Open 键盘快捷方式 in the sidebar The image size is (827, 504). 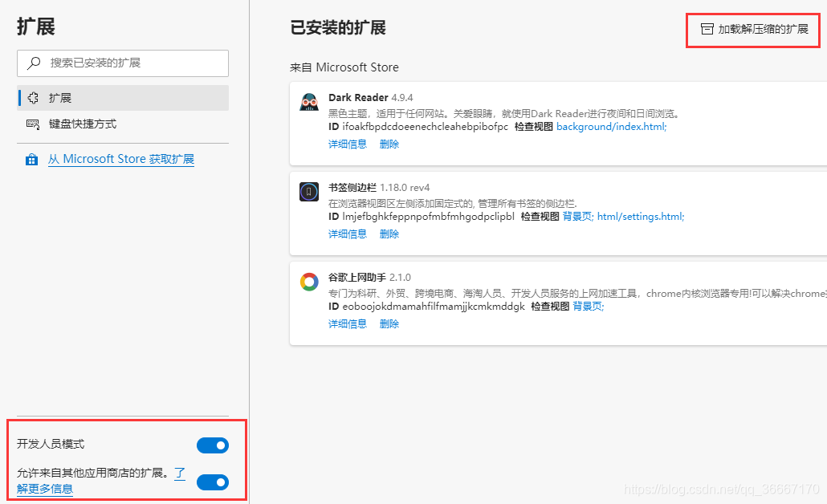(x=123, y=124)
